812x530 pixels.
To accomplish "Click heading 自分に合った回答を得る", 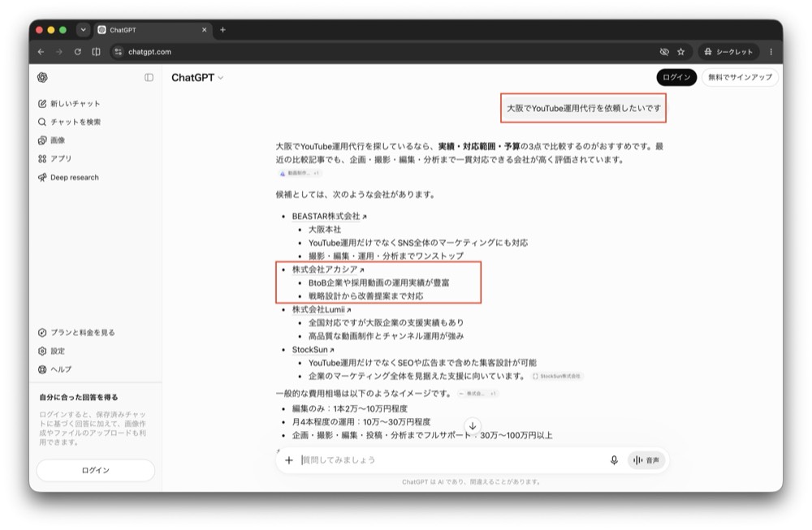I will click(x=79, y=397).
